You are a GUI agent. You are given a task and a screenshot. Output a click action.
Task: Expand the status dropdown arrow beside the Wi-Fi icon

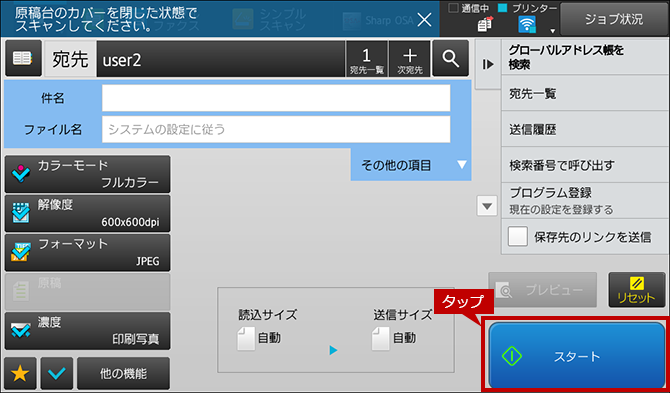click(552, 31)
